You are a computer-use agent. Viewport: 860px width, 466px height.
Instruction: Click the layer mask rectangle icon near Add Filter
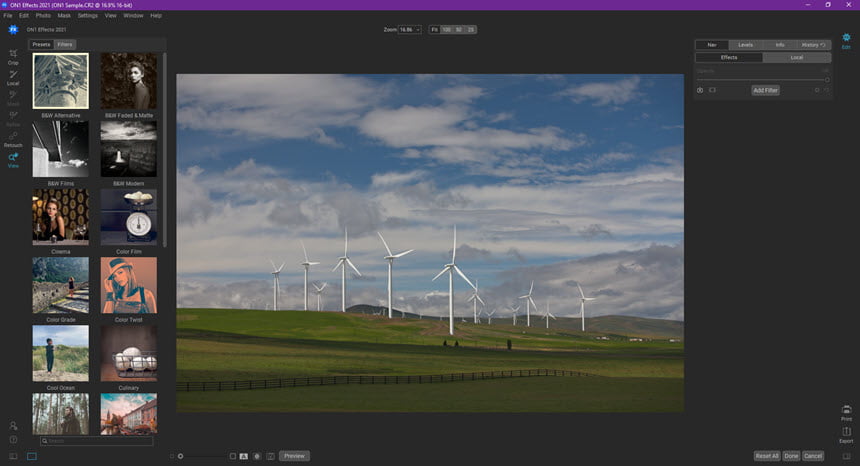click(x=712, y=90)
